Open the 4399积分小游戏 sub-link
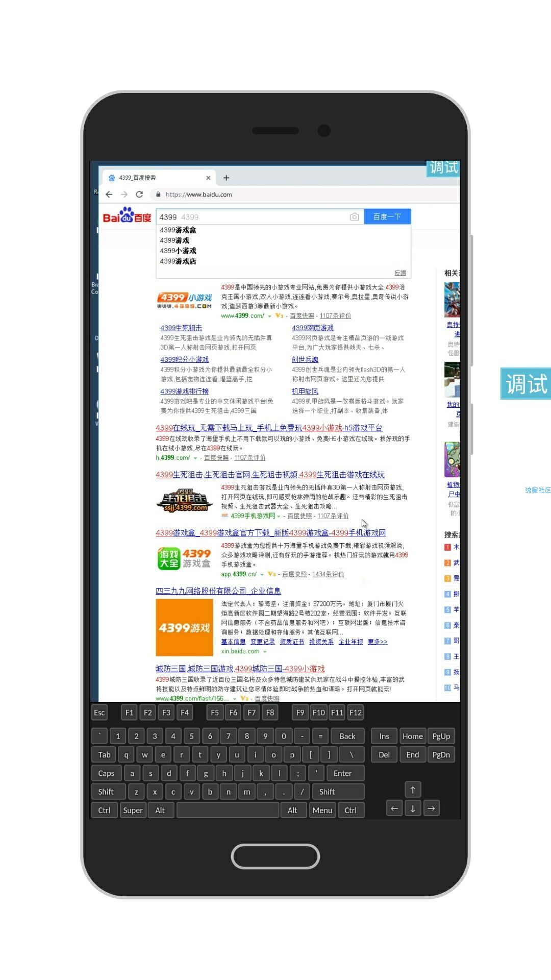The width and height of the screenshot is (551, 980). point(185,359)
